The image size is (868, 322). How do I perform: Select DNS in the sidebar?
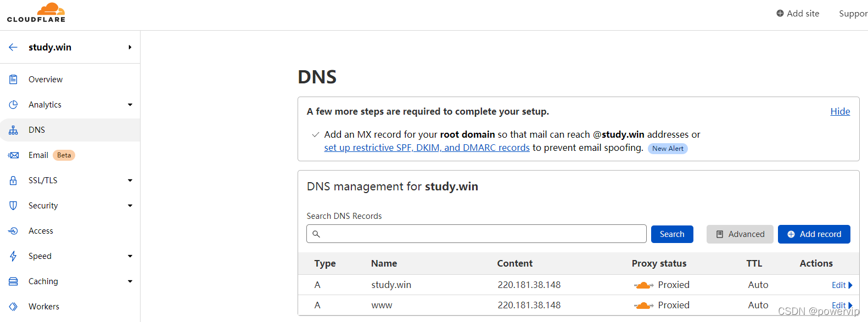coord(37,130)
